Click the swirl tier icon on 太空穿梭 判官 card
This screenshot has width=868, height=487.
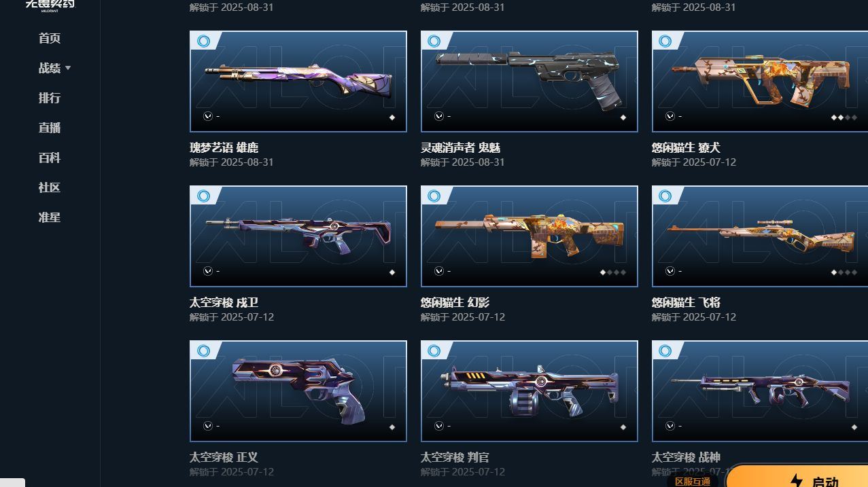point(434,350)
